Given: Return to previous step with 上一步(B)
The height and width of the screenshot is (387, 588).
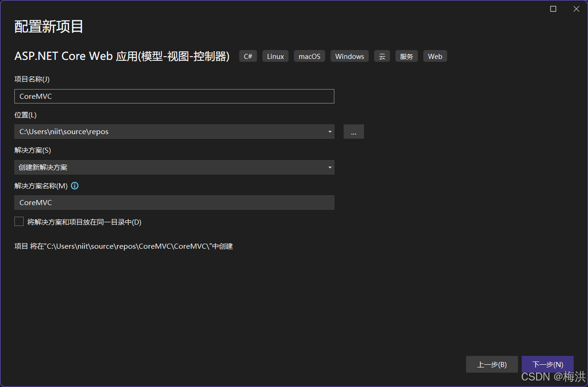Looking at the screenshot, I should tap(492, 365).
